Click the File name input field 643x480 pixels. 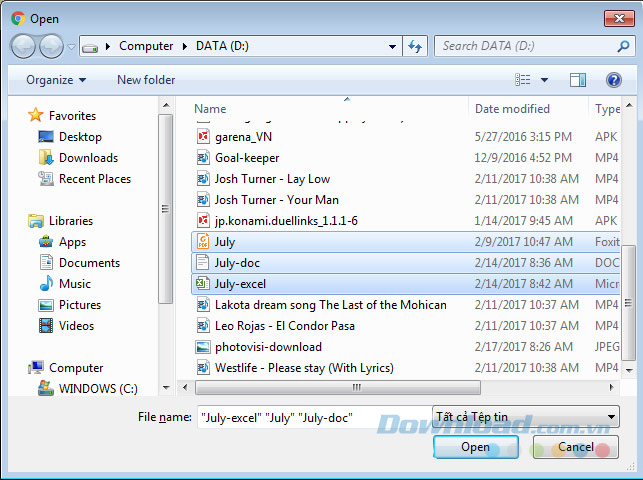point(314,418)
